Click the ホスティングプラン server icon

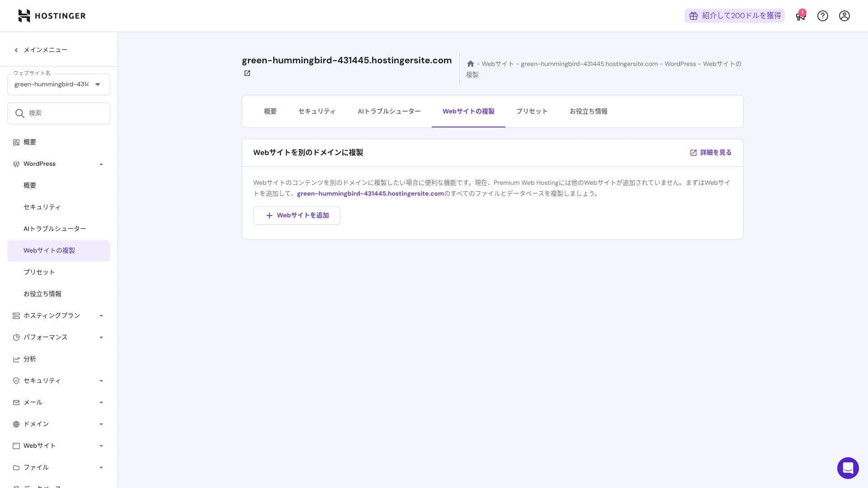16,316
